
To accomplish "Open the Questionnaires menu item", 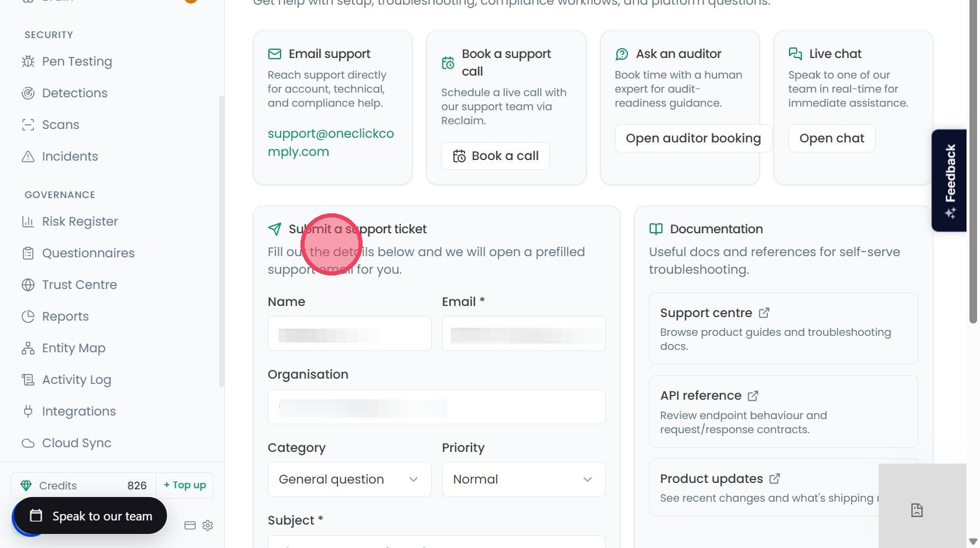I will tap(88, 253).
